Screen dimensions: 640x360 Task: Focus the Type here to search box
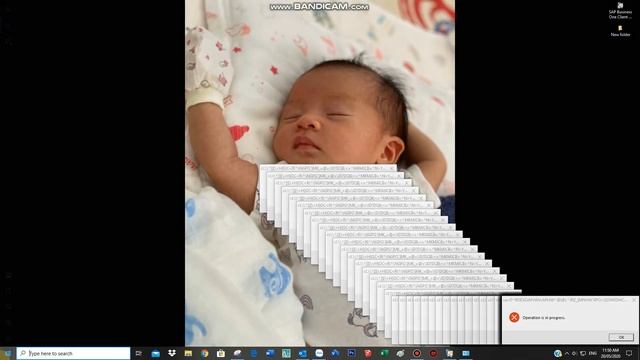(73, 353)
